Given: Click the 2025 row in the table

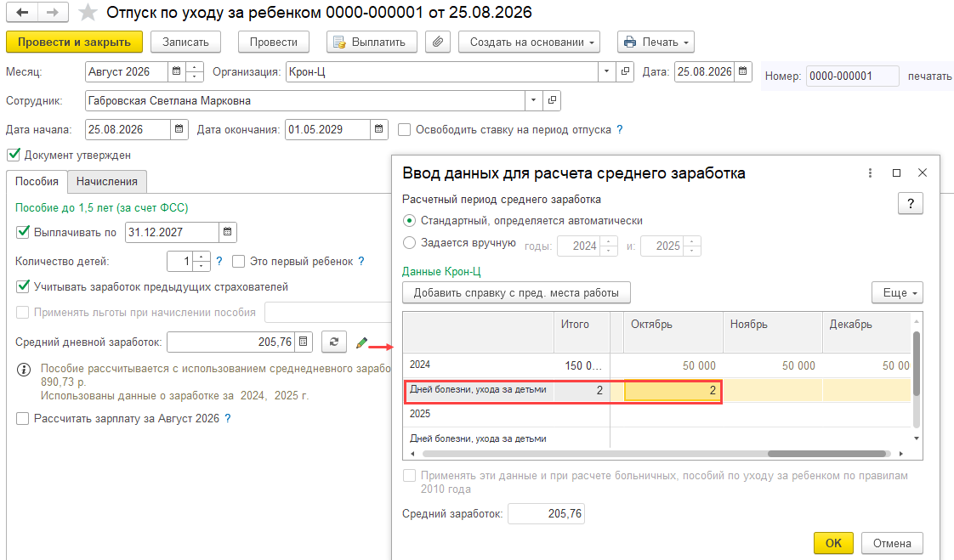Looking at the screenshot, I should pyautogui.click(x=657, y=414).
